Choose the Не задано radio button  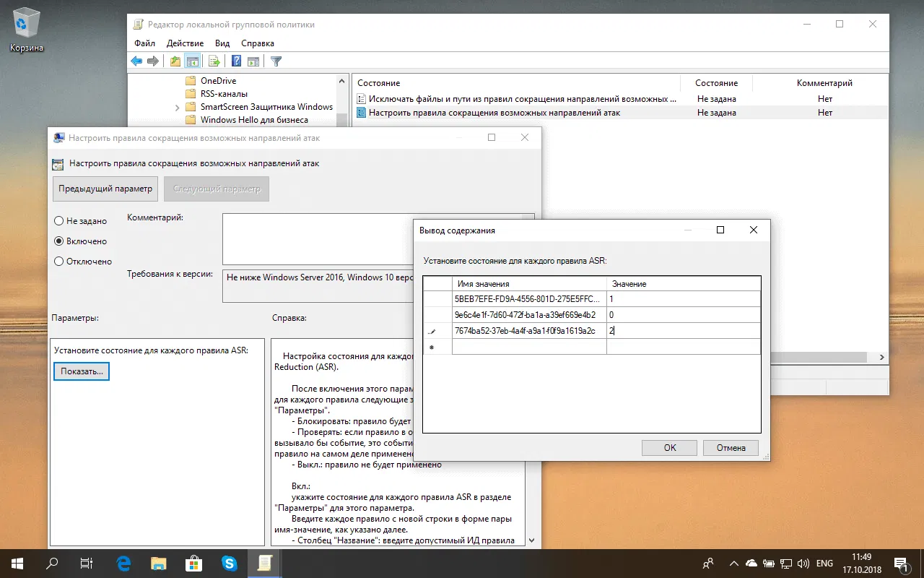coord(59,220)
